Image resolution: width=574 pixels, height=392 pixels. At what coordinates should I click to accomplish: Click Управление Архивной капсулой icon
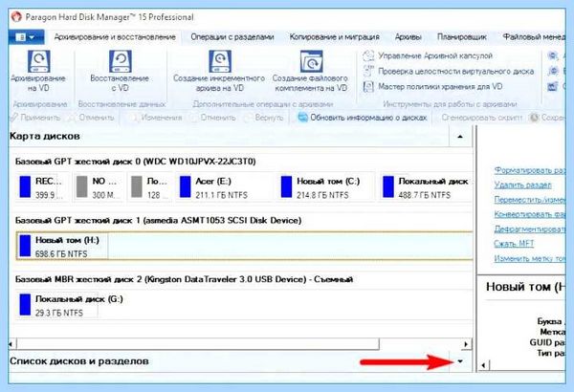368,56
